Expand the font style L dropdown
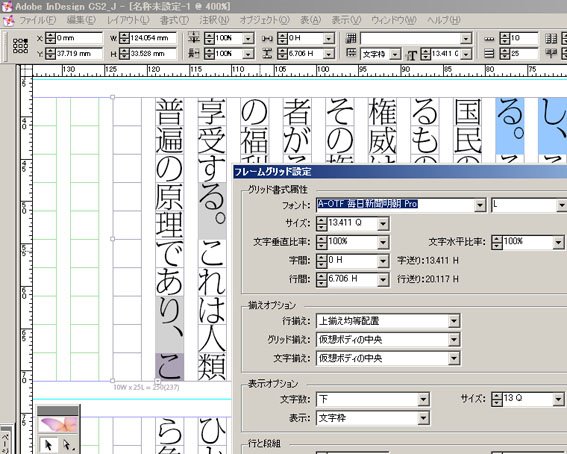This screenshot has width=567, height=454. [x=561, y=205]
